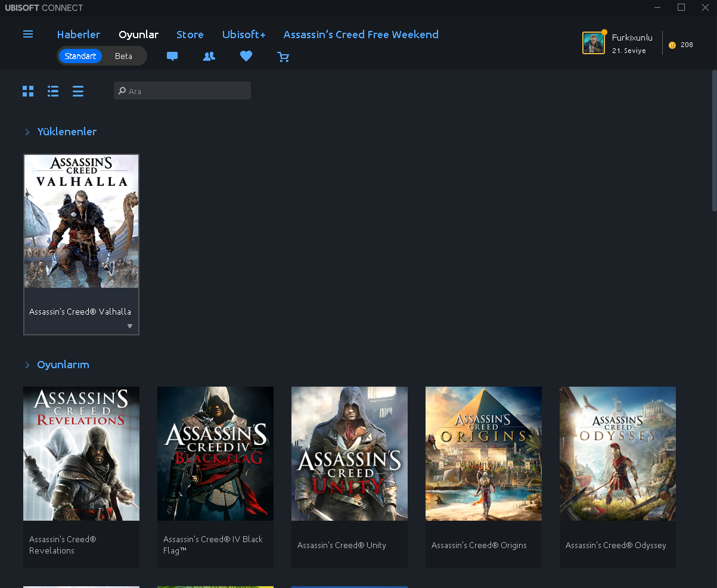Open the wishlist heart icon
This screenshot has width=717, height=588.
246,56
